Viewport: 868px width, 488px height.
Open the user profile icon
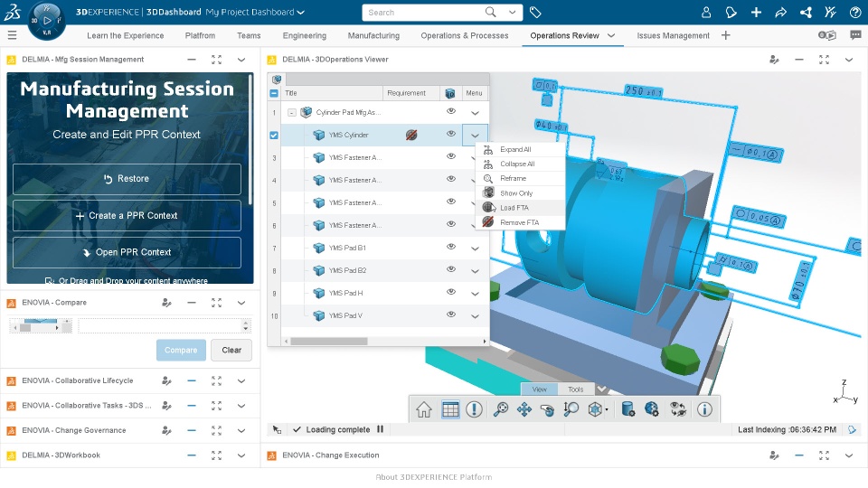pos(706,12)
